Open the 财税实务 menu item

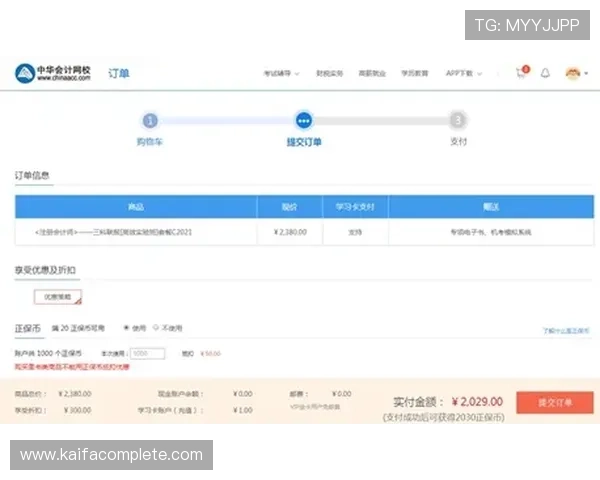click(329, 73)
